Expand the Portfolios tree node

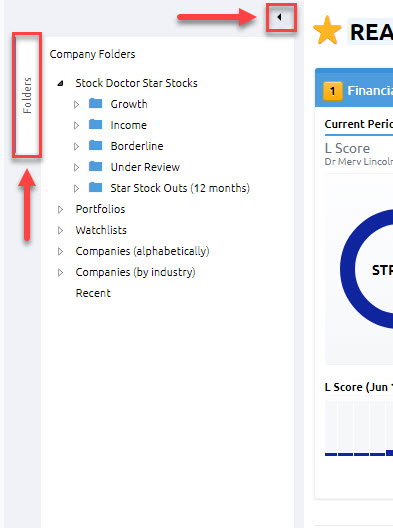click(x=60, y=209)
